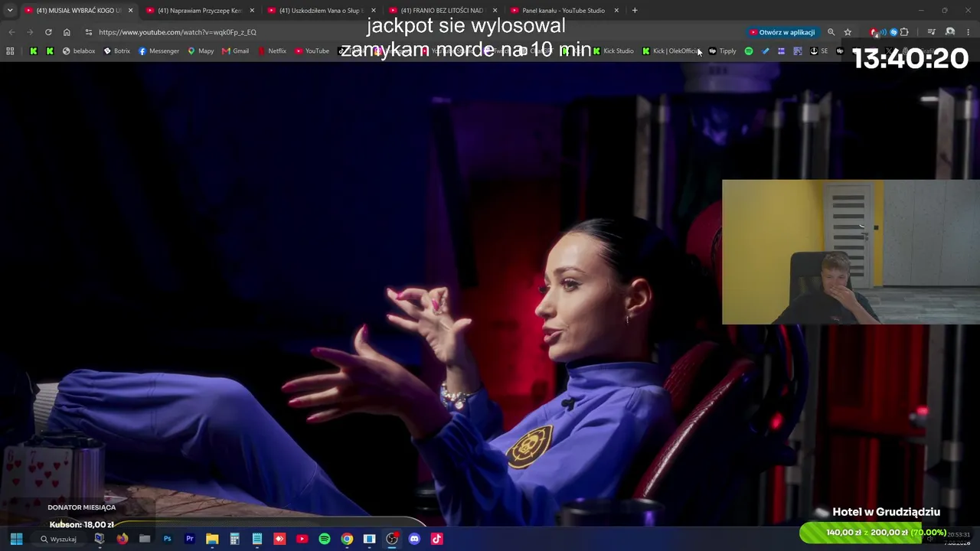The height and width of the screenshot is (551, 980).
Task: Open the browser extensions puzzle icon
Action: click(904, 32)
